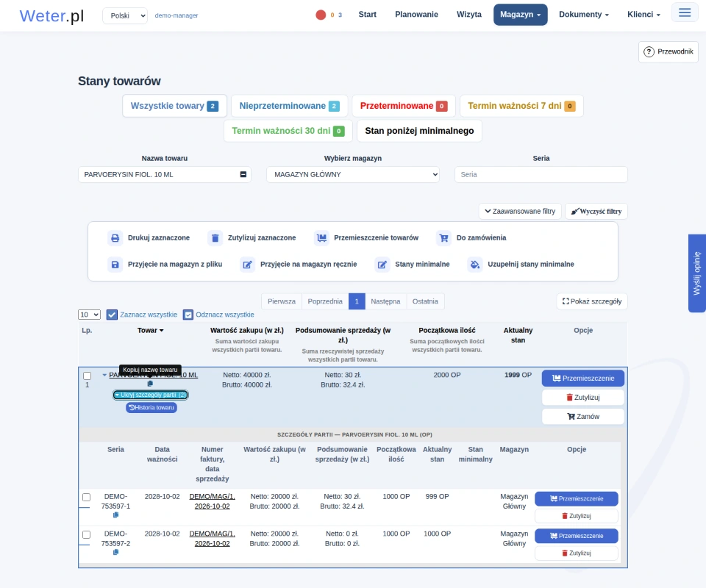Check Zaznacz wszystkie to select all

[112, 315]
